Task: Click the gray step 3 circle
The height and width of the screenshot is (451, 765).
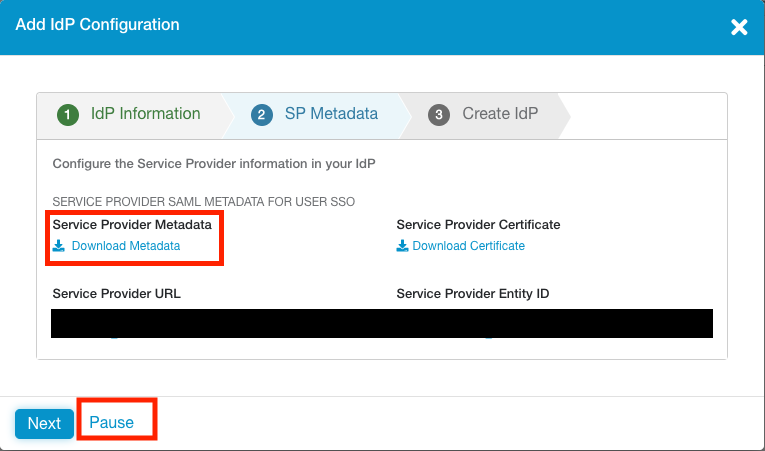Action: (x=439, y=115)
